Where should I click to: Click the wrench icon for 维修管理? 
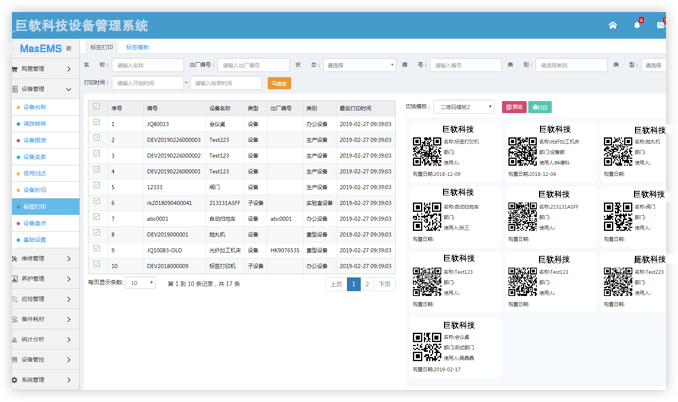[x=15, y=258]
